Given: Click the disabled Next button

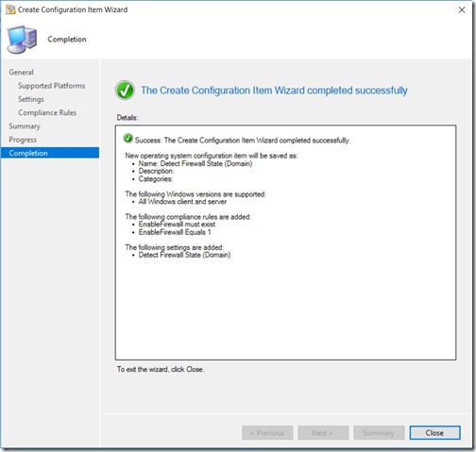Looking at the screenshot, I should 323,433.
